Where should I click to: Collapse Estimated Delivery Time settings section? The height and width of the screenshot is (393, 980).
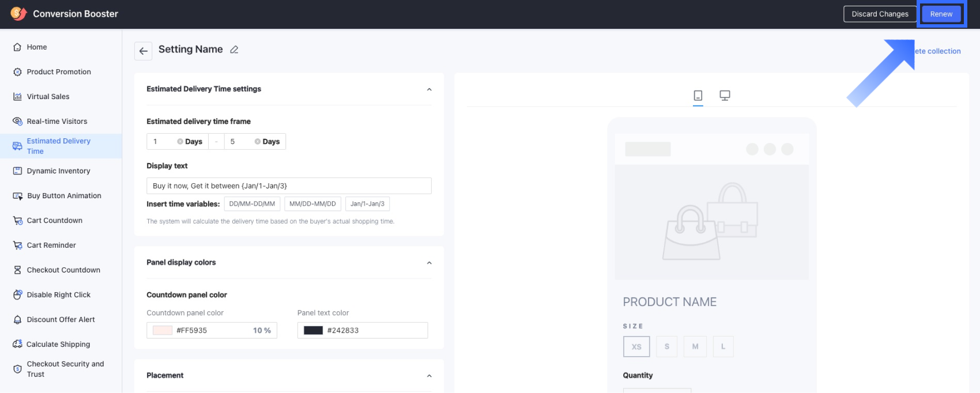[x=429, y=89]
